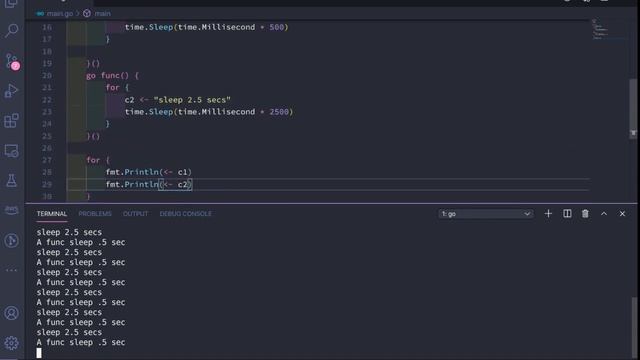This screenshot has height=360, width=640.
Task: Click the string "sleep 2.5 secs" in code
Action: (192, 100)
